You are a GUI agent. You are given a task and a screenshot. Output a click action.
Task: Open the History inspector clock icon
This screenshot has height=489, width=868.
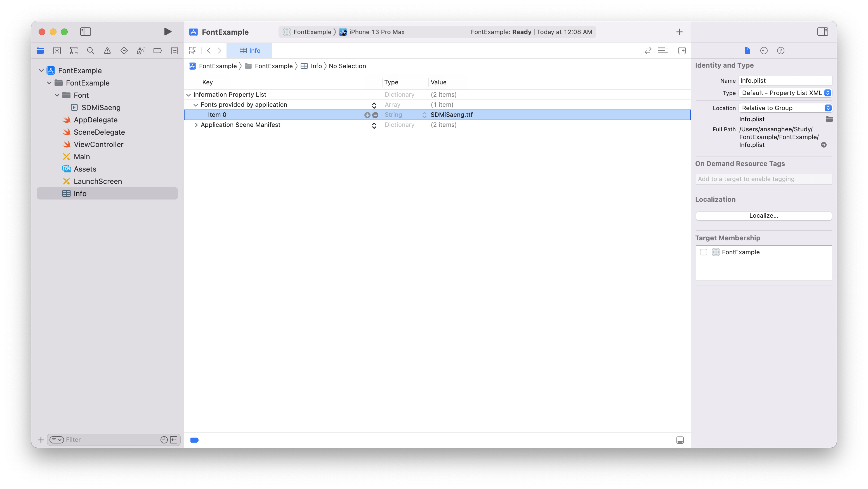(763, 51)
